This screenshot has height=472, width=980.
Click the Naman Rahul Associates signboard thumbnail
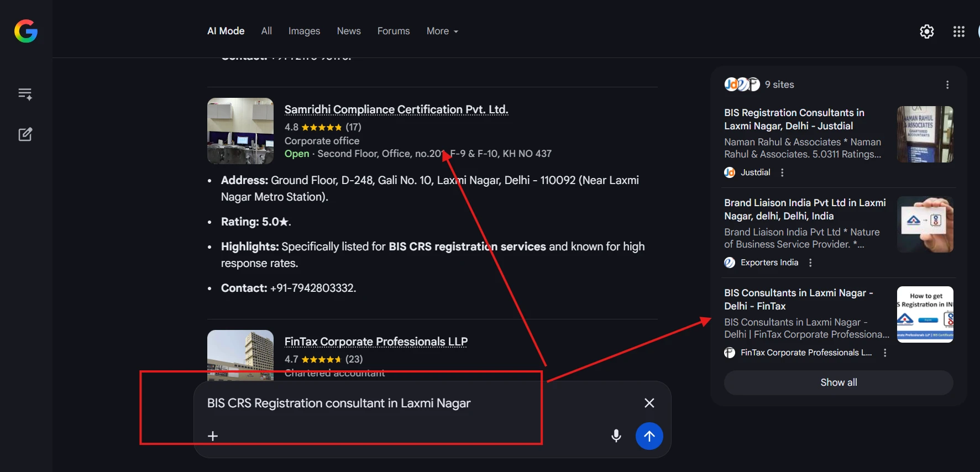coord(925,134)
